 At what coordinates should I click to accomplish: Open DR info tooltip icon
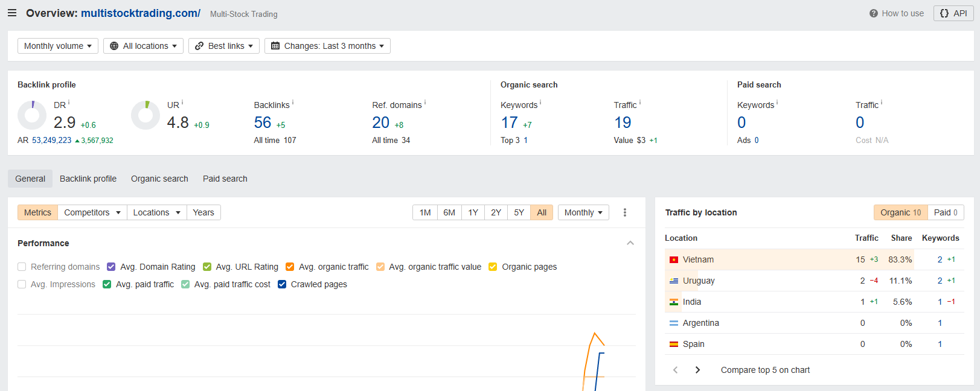point(69,103)
